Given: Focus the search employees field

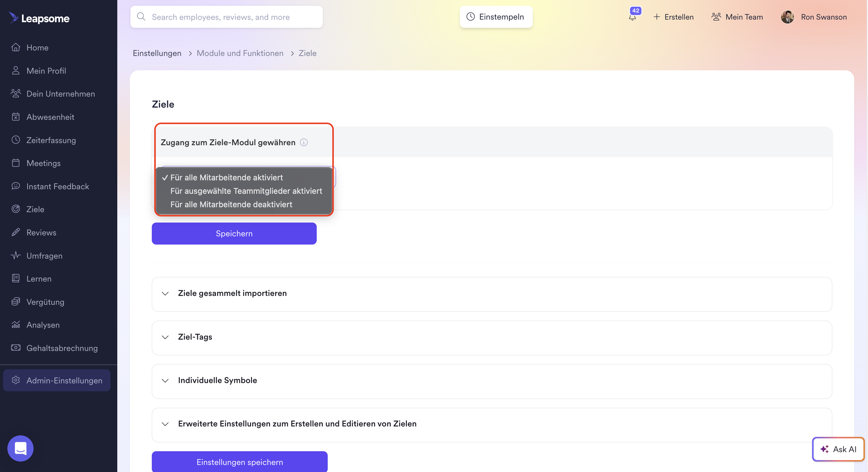Looking at the screenshot, I should pyautogui.click(x=226, y=17).
